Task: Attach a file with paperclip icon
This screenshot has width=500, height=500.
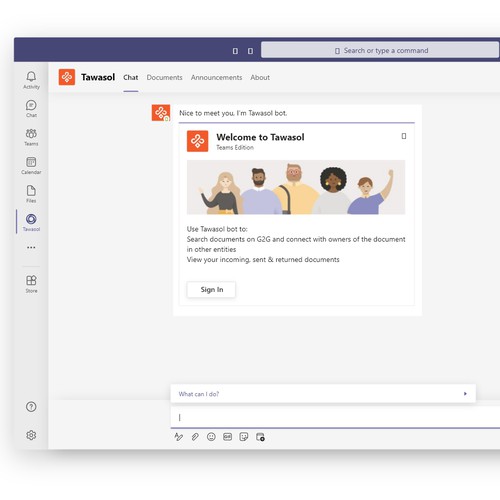Action: 195,437
